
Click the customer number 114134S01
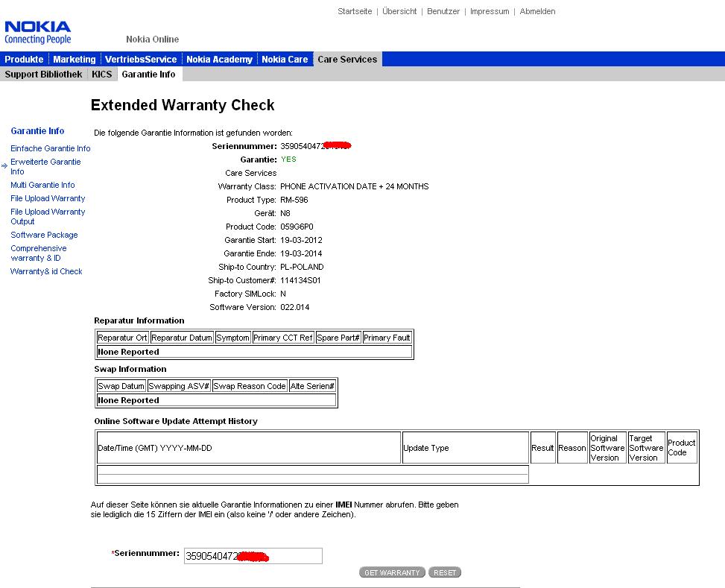[x=300, y=280]
